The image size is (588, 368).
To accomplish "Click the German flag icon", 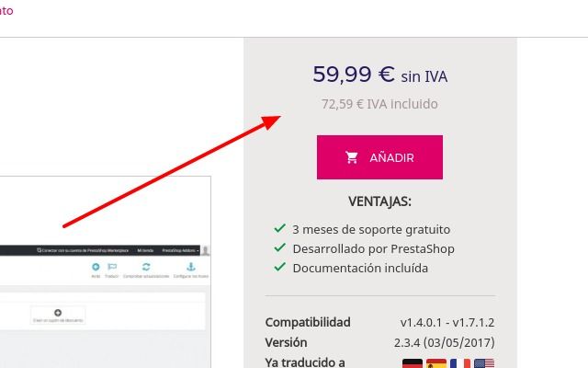I will click(413, 363).
